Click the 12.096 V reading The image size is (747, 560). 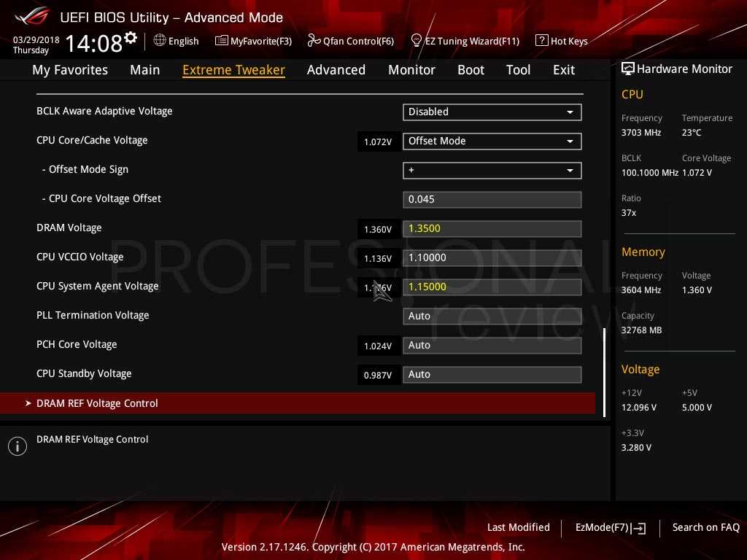click(x=638, y=408)
